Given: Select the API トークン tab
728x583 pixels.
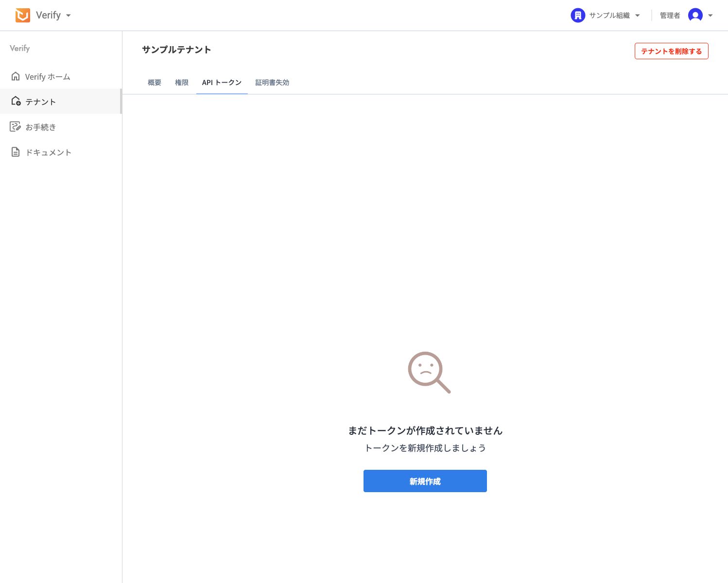Looking at the screenshot, I should (x=222, y=83).
